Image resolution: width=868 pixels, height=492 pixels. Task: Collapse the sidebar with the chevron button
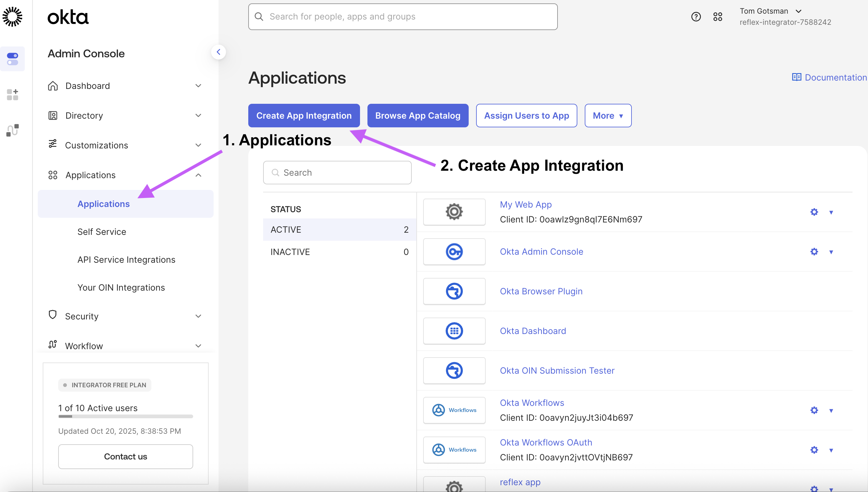point(219,52)
